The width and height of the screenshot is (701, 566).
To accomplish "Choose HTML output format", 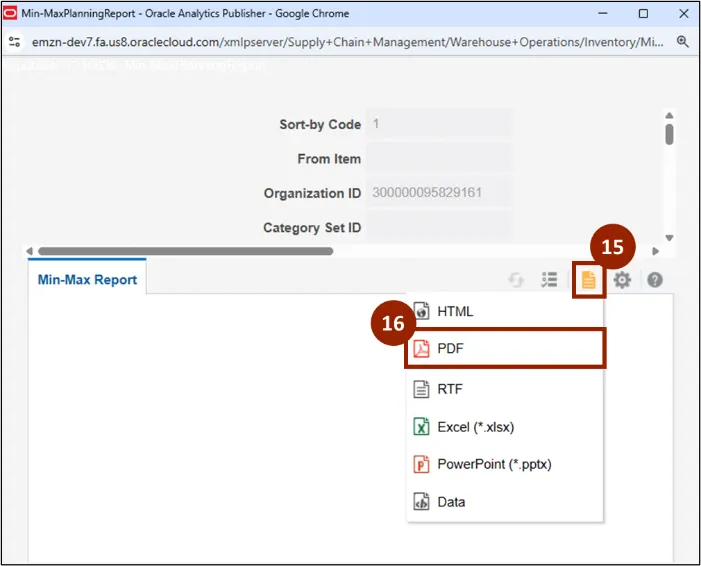I will pyautogui.click(x=455, y=311).
